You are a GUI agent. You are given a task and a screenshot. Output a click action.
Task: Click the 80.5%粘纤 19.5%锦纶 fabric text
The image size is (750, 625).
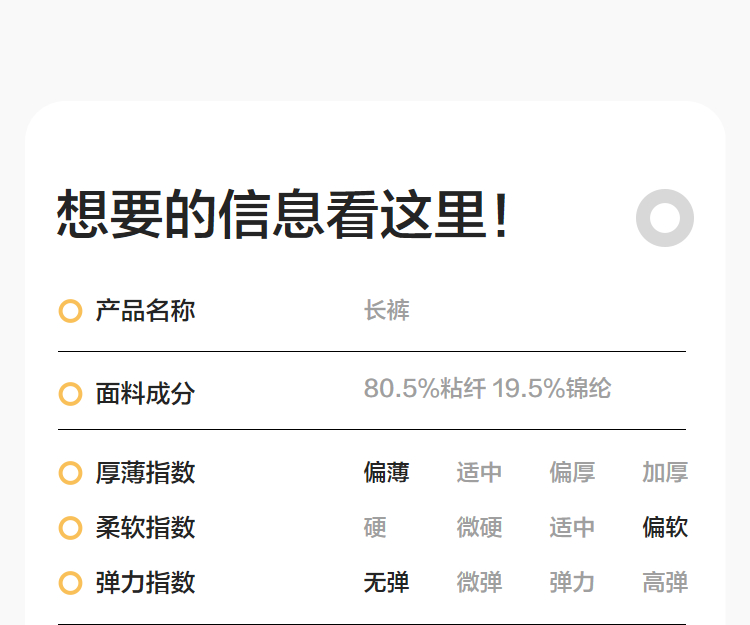tap(487, 389)
